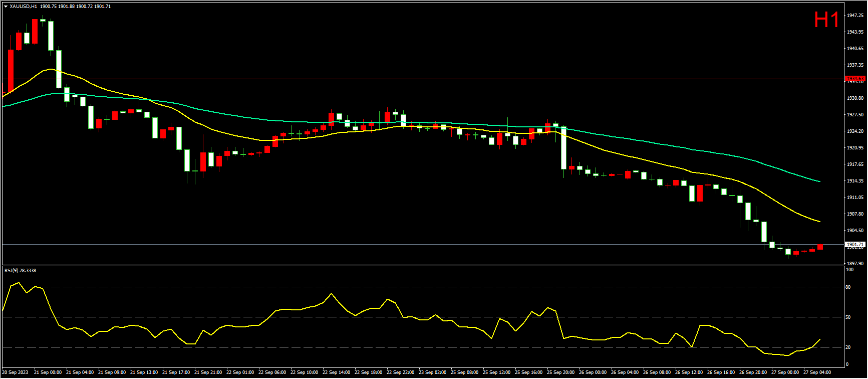Viewport: 868px width, 379px height.
Task: Click the 25 Sep 20:00 time label
Action: pos(560,372)
